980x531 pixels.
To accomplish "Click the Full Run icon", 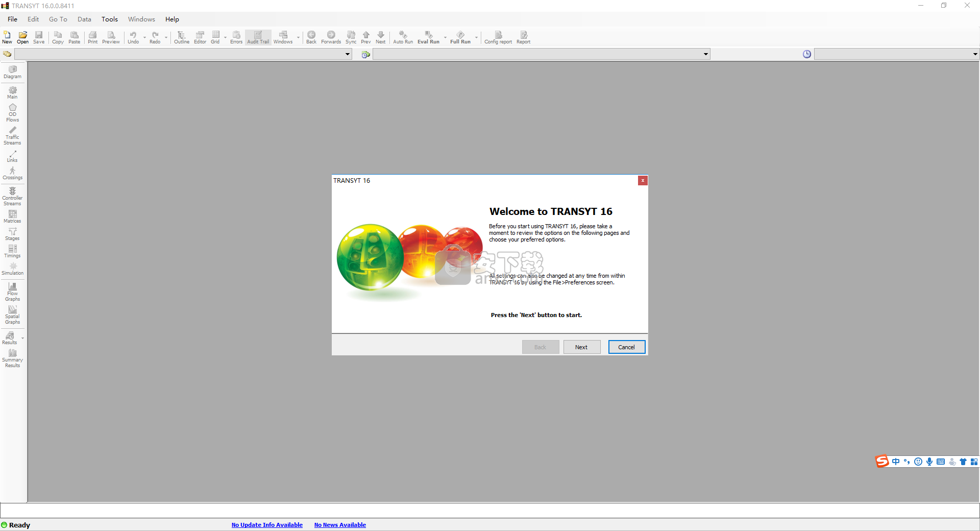I will pyautogui.click(x=460, y=37).
